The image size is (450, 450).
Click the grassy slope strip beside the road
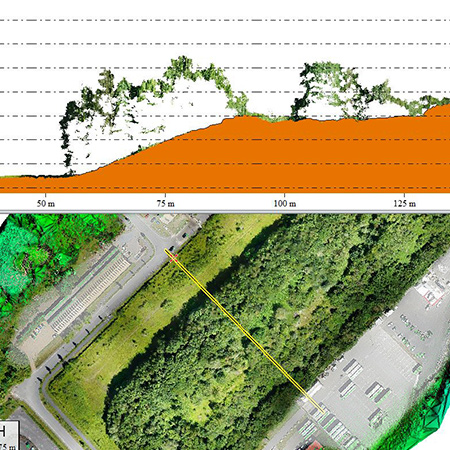pyautogui.click(x=140, y=320)
